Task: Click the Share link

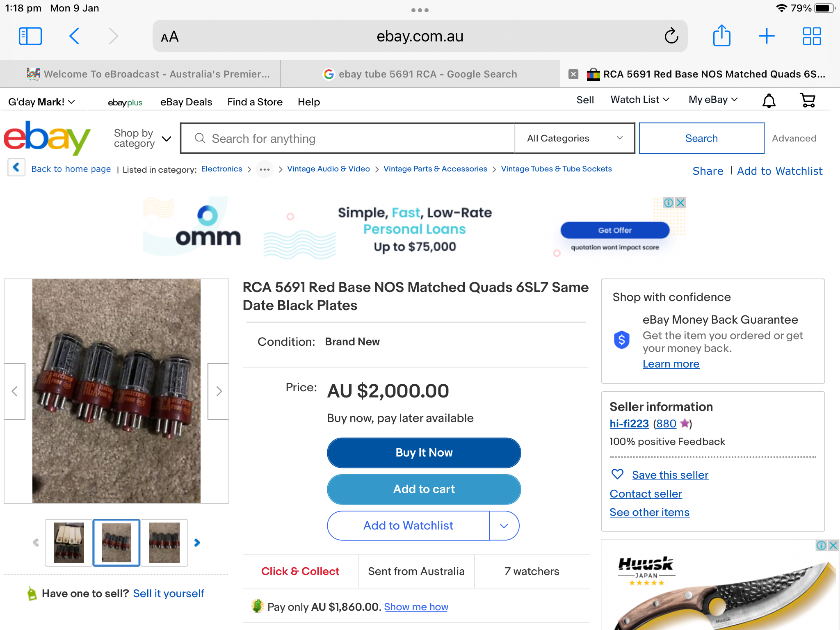Action: pyautogui.click(x=708, y=171)
